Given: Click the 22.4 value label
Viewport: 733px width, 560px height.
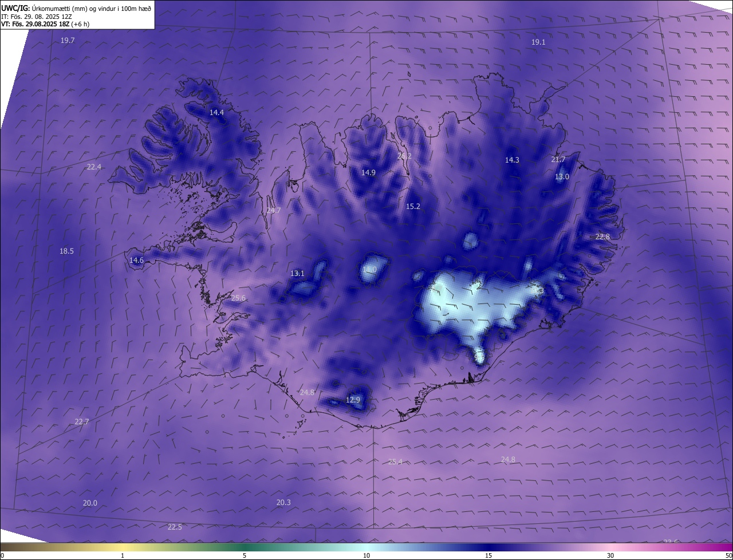Looking at the screenshot, I should click(x=94, y=167).
